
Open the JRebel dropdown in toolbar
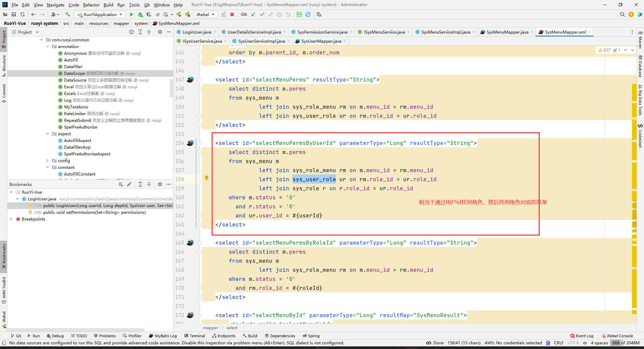(x=205, y=14)
